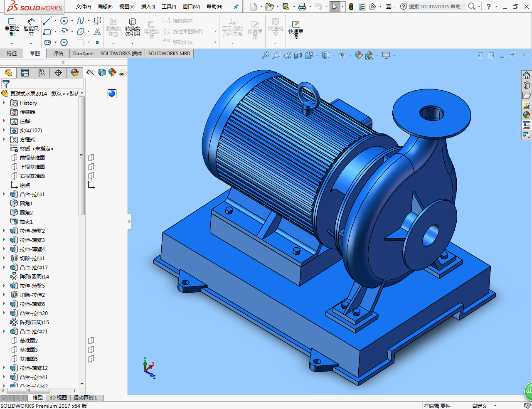Choose the sketch Text (A) tool

coord(97,32)
